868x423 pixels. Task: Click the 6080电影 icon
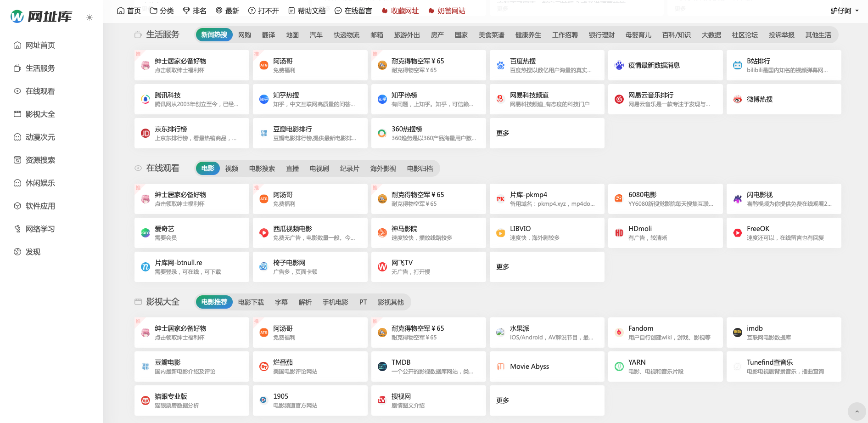point(619,199)
